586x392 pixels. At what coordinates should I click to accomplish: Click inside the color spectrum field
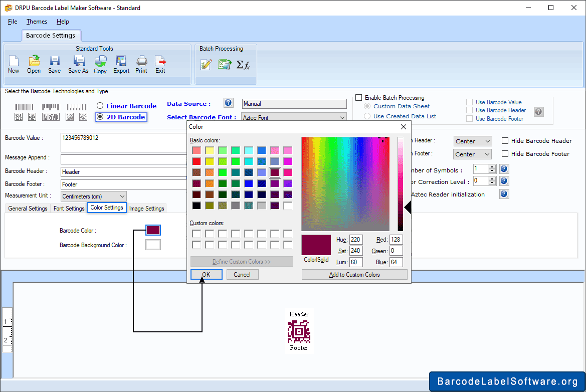pyautogui.click(x=345, y=184)
